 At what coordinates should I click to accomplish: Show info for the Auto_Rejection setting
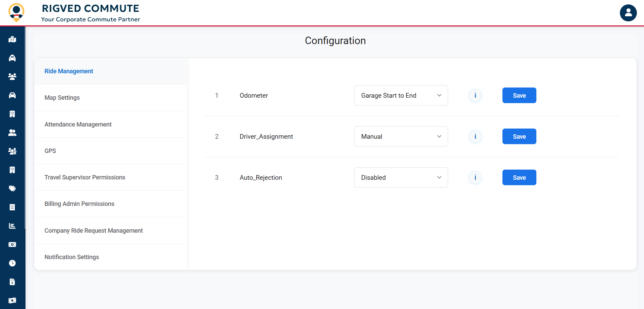[475, 177]
